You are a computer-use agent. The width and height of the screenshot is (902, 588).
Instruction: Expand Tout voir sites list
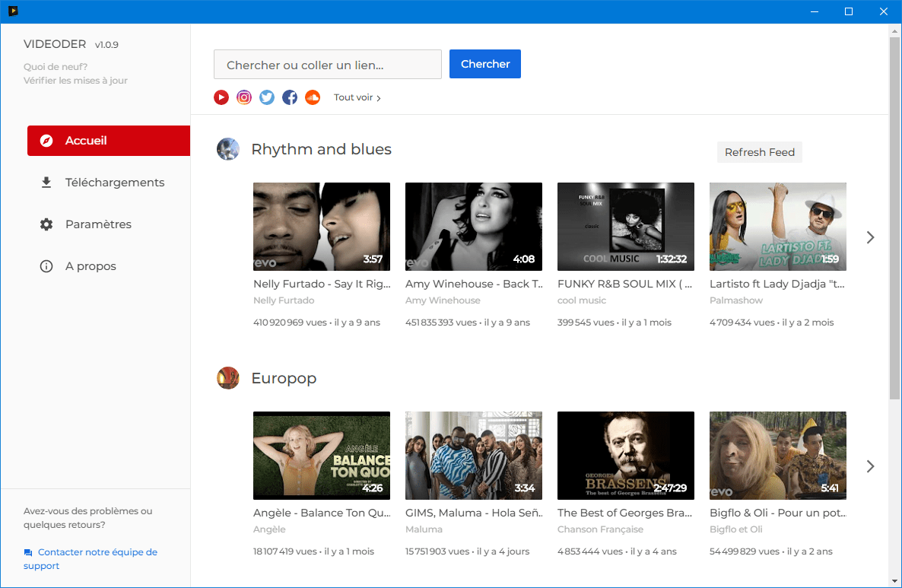(357, 97)
